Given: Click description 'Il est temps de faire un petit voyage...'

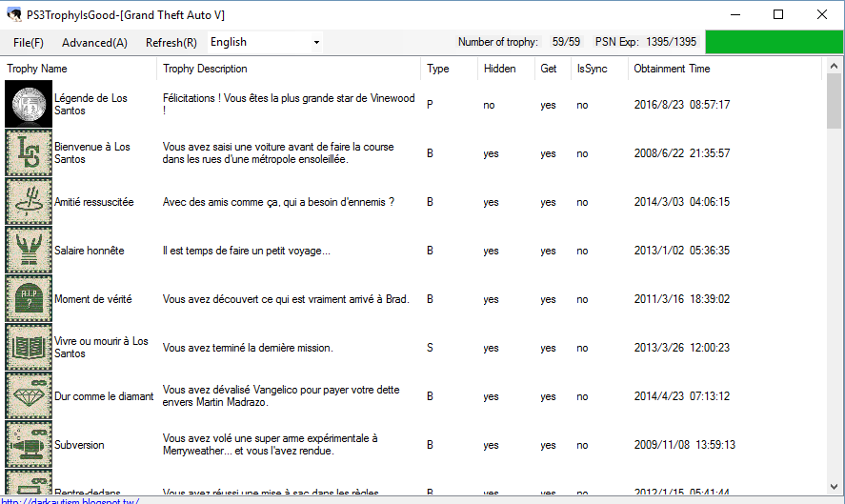Looking at the screenshot, I should click(247, 251).
